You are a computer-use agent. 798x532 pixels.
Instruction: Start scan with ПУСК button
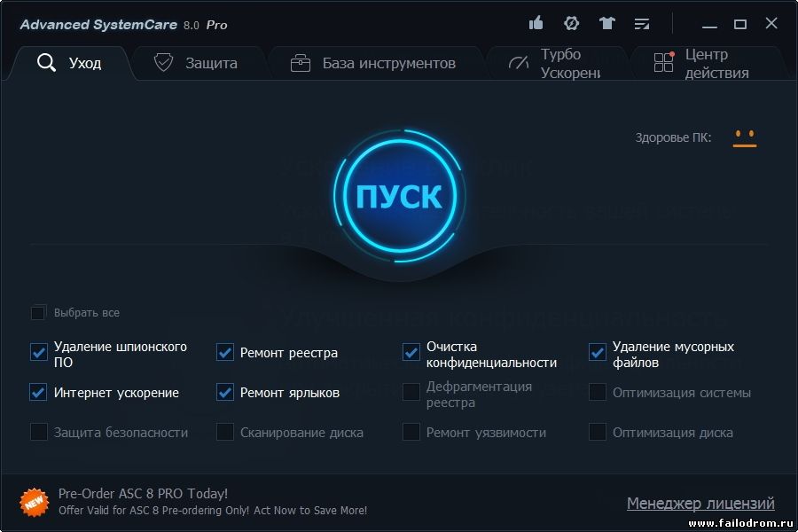point(400,196)
